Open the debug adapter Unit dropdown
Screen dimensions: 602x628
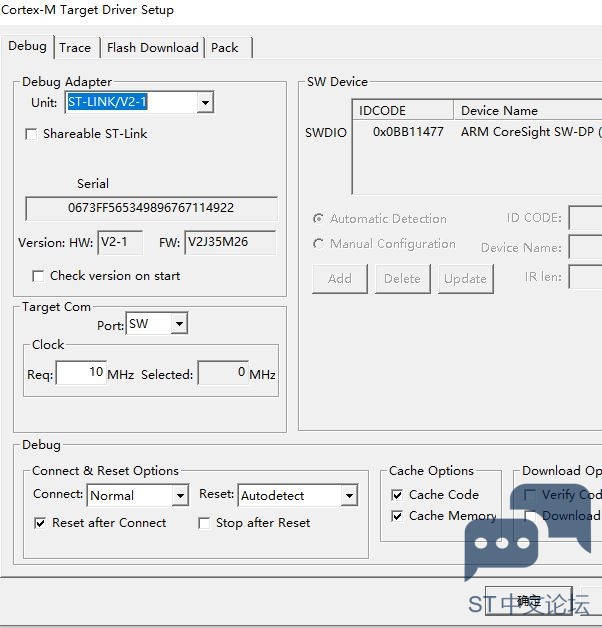[205, 103]
